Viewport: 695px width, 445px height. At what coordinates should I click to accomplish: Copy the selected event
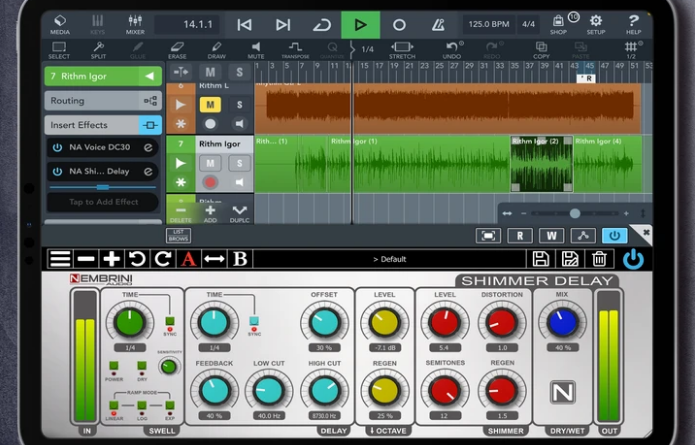pyautogui.click(x=541, y=50)
